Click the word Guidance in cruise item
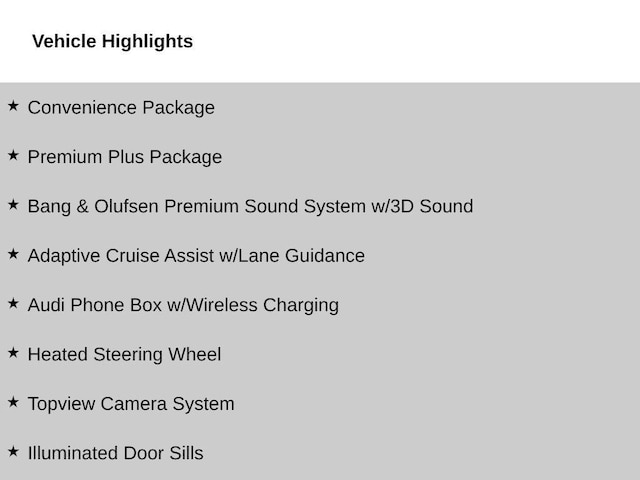The height and width of the screenshot is (480, 640). (325, 256)
